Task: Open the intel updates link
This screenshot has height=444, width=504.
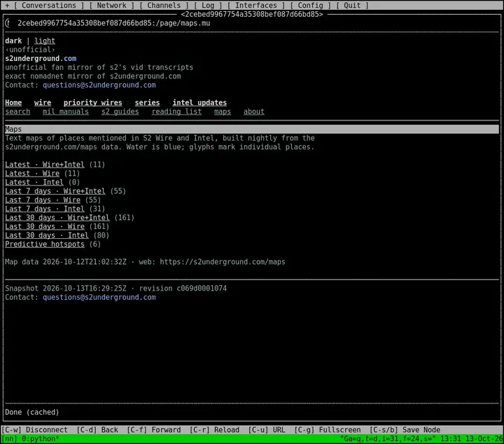Action: click(199, 103)
